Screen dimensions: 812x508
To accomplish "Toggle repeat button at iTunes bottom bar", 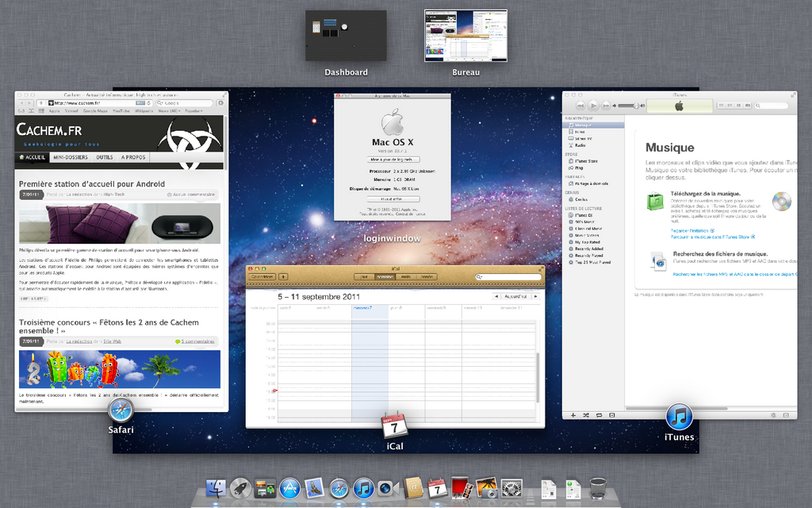I will [x=599, y=415].
